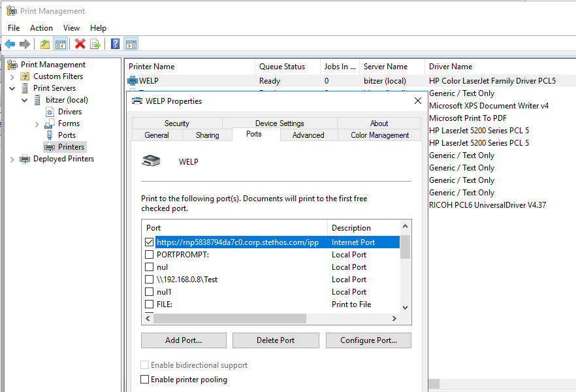
Task: Click the Export List toolbar icon
Action: 95,44
